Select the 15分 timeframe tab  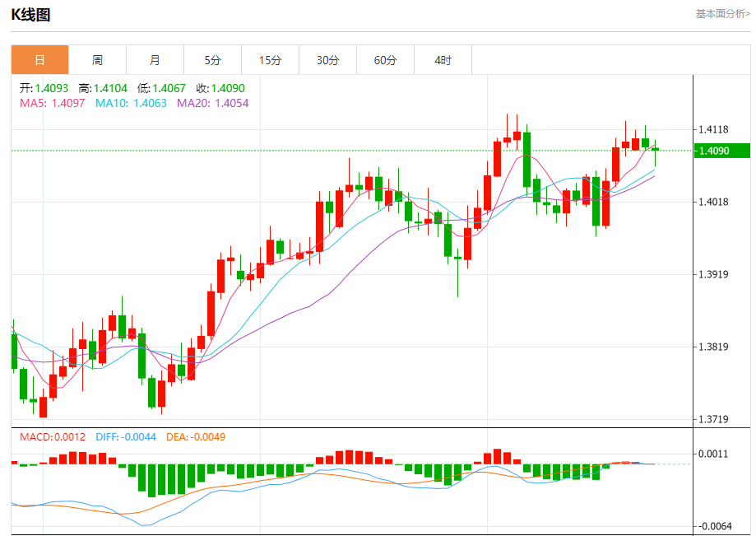tap(270, 60)
